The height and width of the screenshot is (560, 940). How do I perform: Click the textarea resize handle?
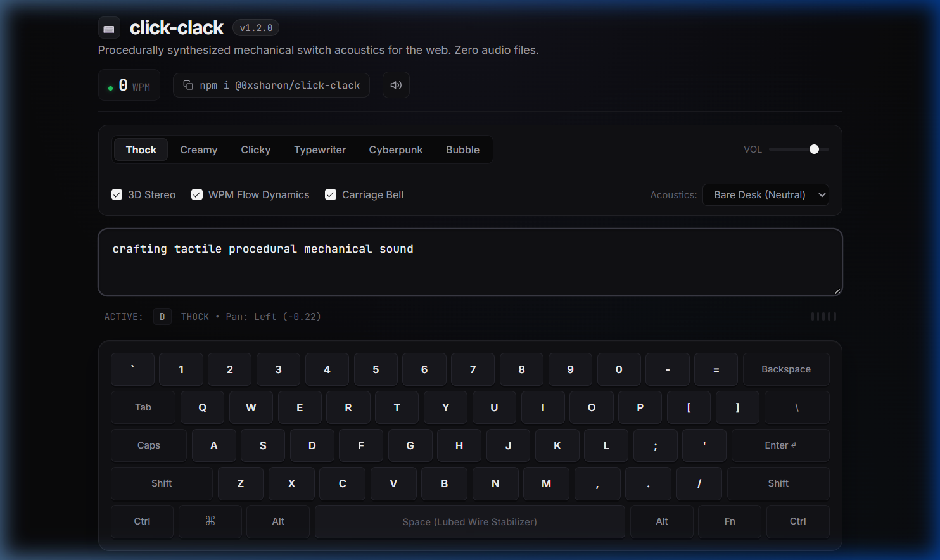[837, 291]
